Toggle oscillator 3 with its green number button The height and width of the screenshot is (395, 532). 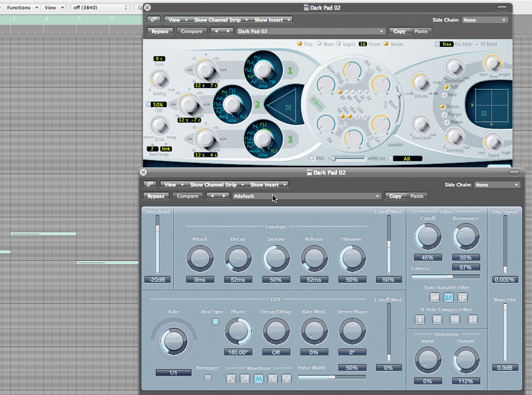290,139
